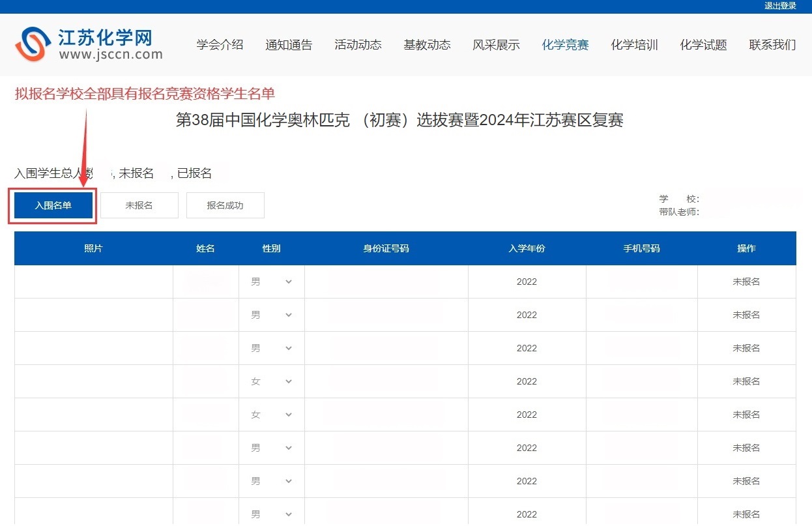The height and width of the screenshot is (526, 812).
Task: Select 基教动态 in the navigation bar
Action: click(x=428, y=45)
